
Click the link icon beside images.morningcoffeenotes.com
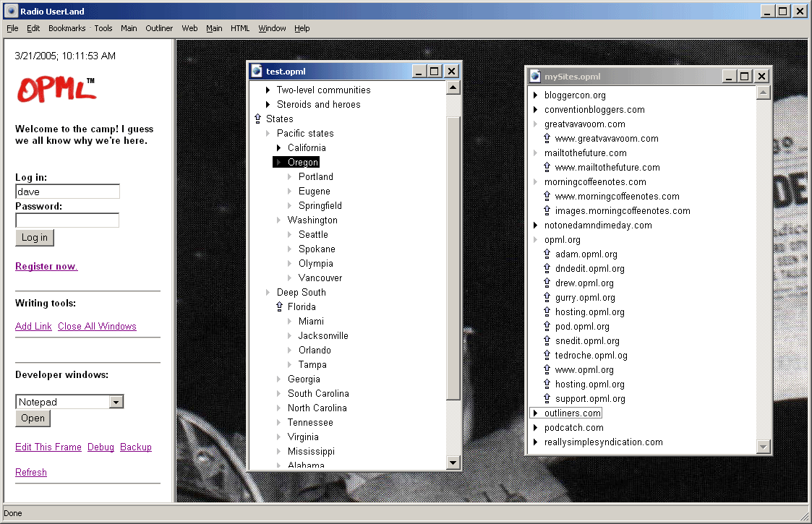click(x=547, y=211)
